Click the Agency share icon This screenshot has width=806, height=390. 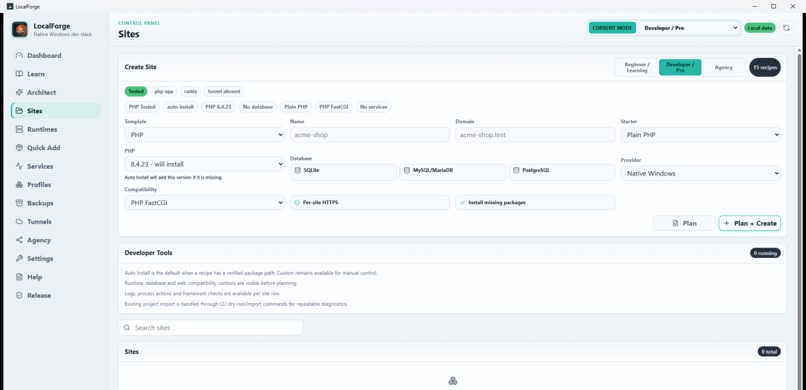click(20, 240)
